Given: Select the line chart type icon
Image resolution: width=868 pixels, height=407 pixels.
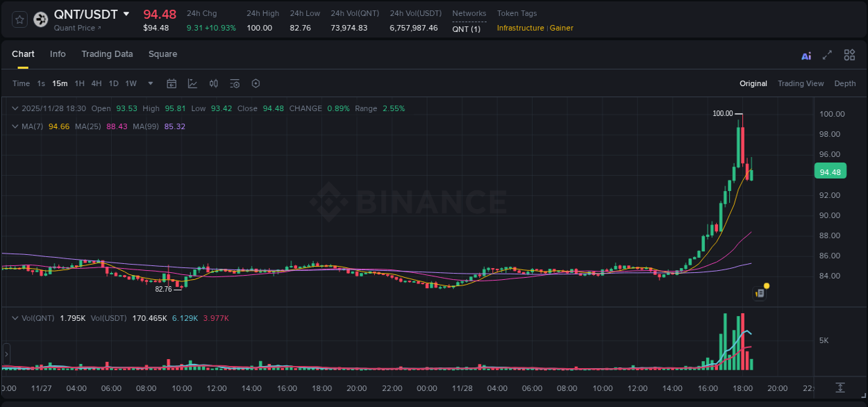Looking at the screenshot, I should click(x=191, y=83).
